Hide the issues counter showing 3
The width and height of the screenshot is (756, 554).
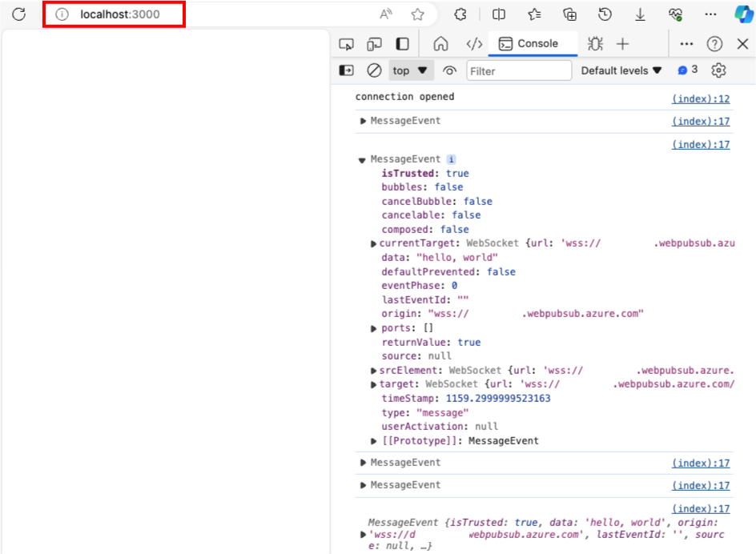tap(686, 70)
